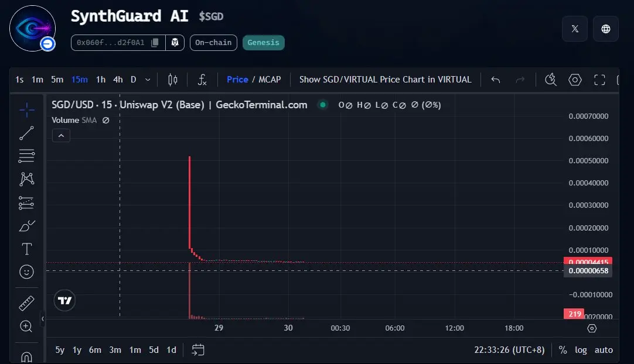Toggle the magnet mode tool
634x364 pixels.
point(26,357)
